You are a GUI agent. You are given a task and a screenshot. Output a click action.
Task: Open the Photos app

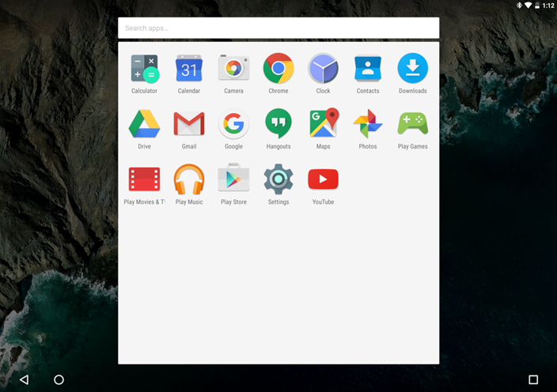[368, 124]
